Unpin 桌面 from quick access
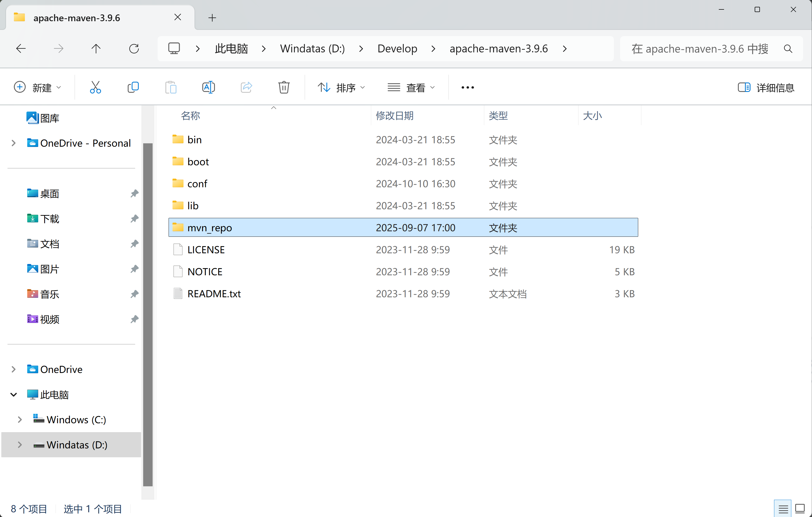 (134, 193)
